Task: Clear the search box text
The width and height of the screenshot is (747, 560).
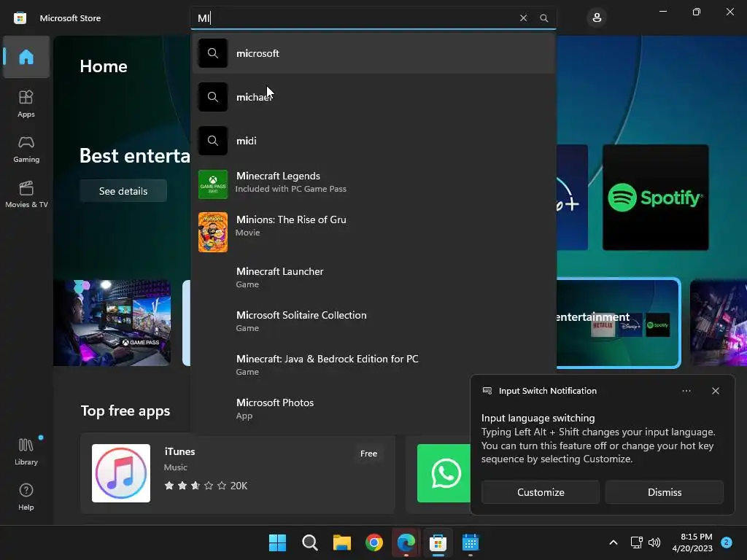Action: tap(523, 18)
